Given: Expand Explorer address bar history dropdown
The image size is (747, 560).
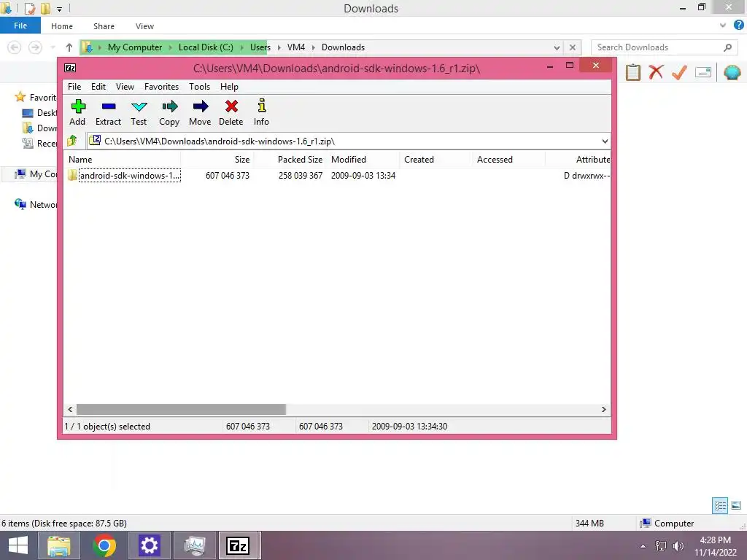Looking at the screenshot, I should [557, 47].
